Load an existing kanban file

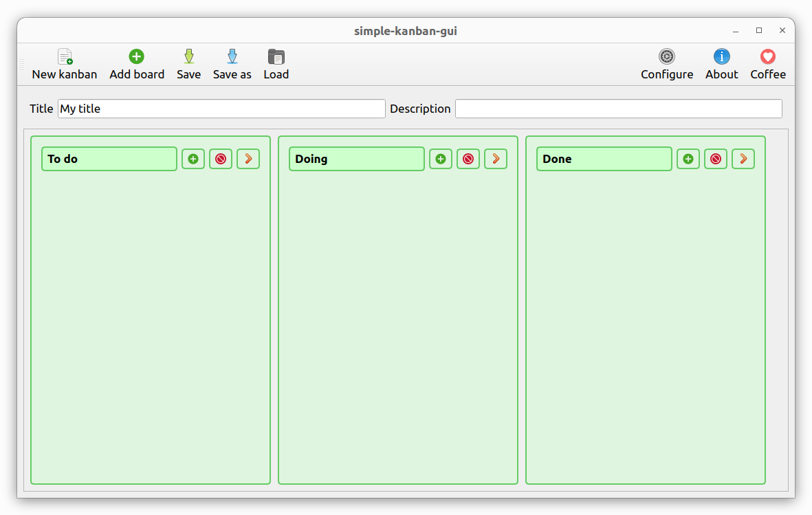click(x=276, y=64)
